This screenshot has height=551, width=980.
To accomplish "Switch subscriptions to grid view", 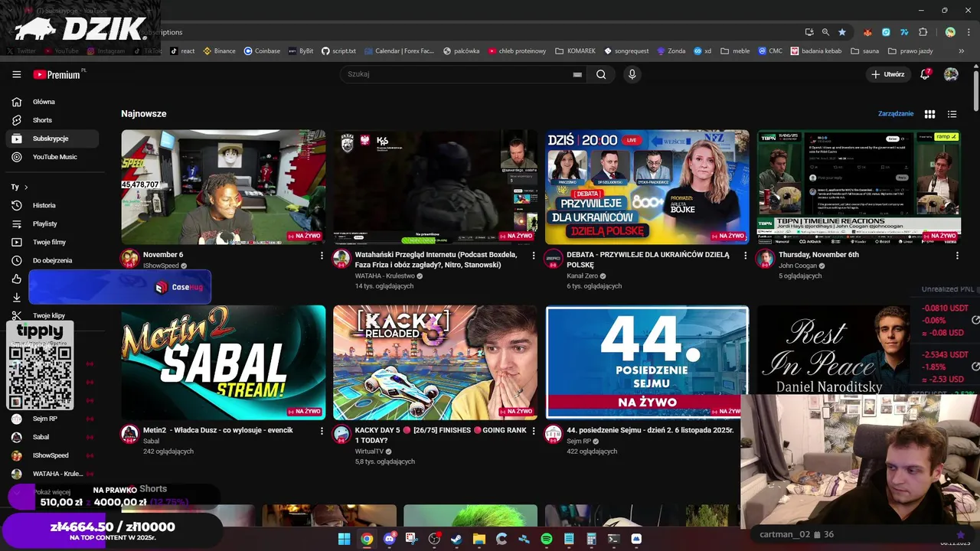I will click(x=929, y=114).
